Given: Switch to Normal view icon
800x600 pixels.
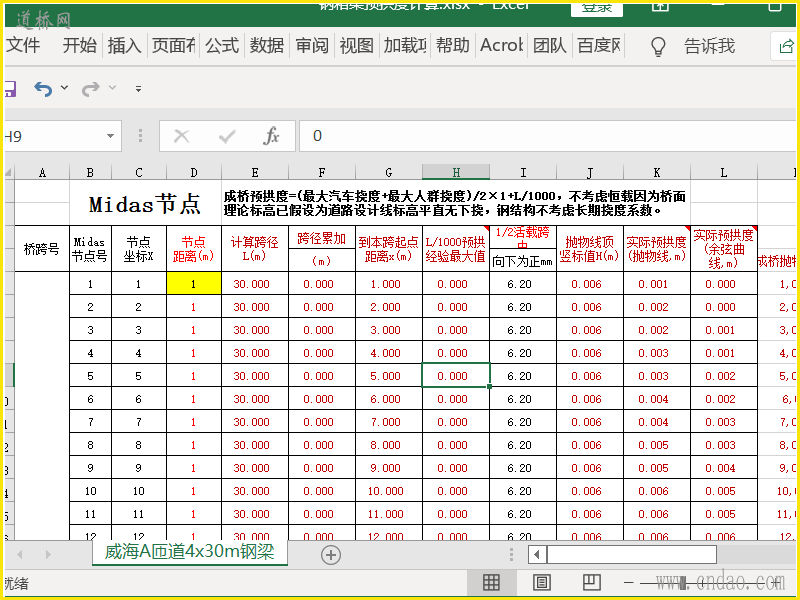Looking at the screenshot, I should 491,582.
